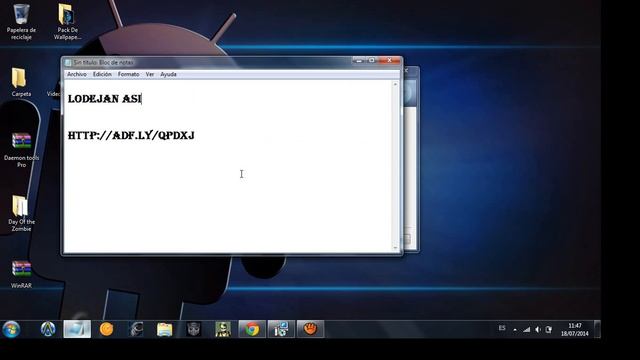Click the HTTP://ADF.LY/QPDXJ text line
640x360 pixels.
point(131,136)
